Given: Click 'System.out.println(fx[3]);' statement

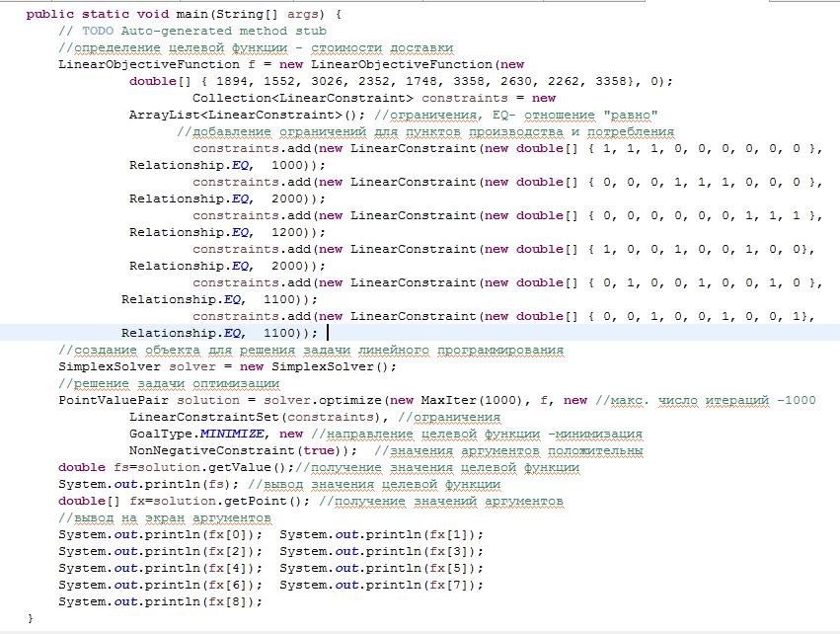Looking at the screenshot, I should click(381, 551).
